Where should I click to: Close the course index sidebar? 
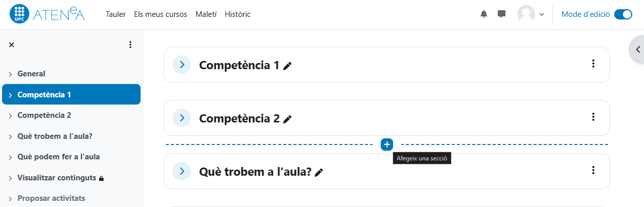point(12,45)
